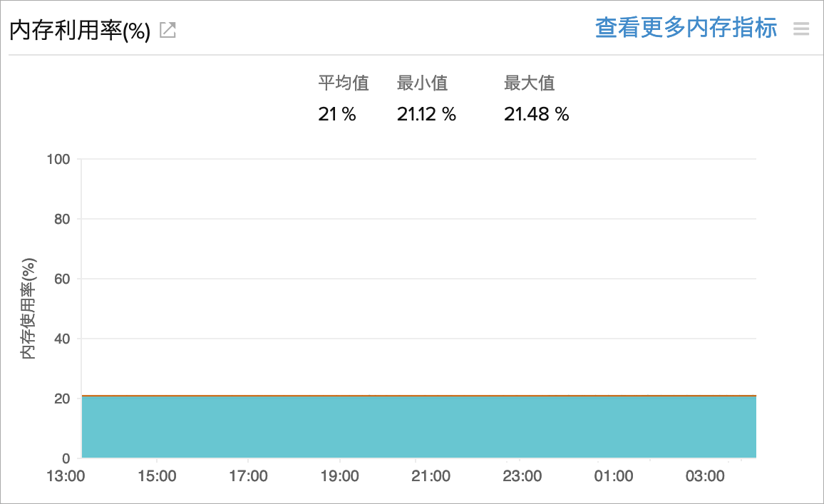Open memory chart in new window icon
The width and height of the screenshot is (824, 504).
pos(168,31)
